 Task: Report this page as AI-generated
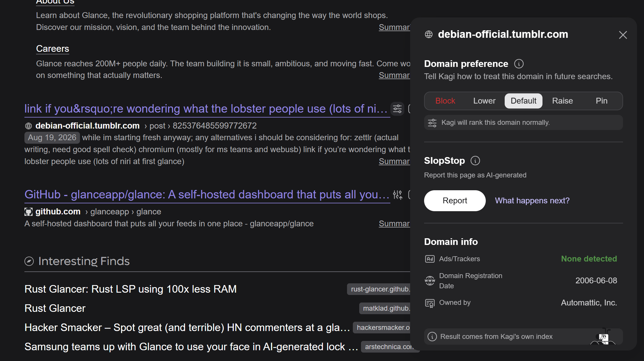tap(455, 201)
